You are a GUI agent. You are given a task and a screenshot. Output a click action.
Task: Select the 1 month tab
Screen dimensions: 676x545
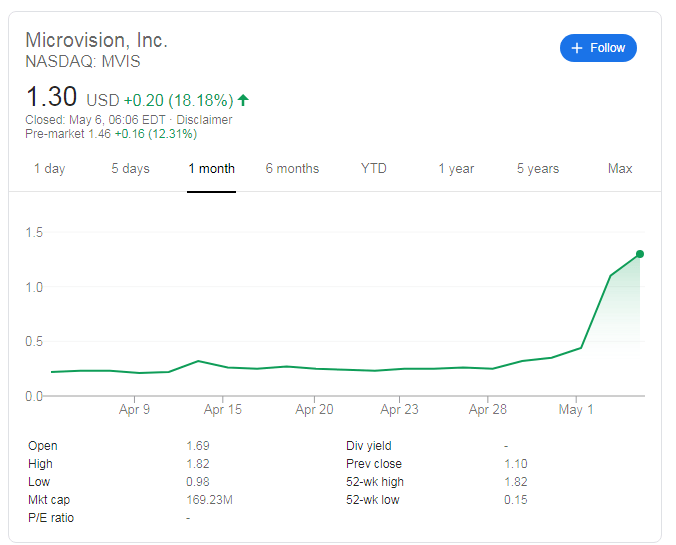pos(211,169)
